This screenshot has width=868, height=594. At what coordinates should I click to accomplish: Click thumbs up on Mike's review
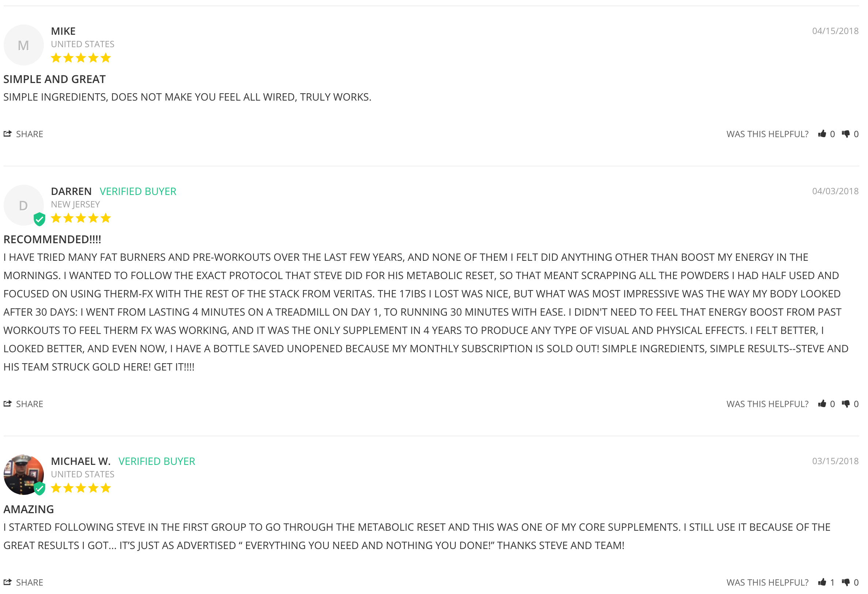tap(822, 134)
